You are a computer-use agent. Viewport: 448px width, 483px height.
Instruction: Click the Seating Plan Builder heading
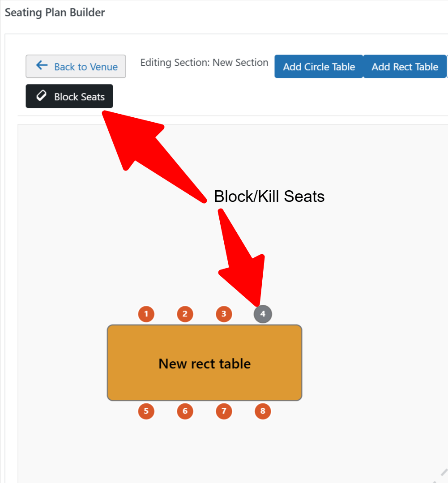click(x=55, y=13)
